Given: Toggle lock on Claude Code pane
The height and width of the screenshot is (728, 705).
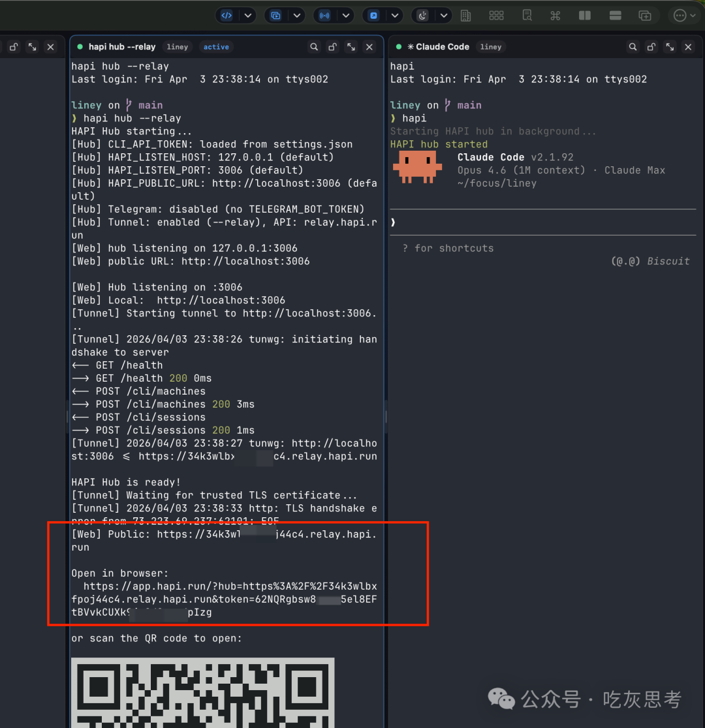Looking at the screenshot, I should click(x=651, y=47).
